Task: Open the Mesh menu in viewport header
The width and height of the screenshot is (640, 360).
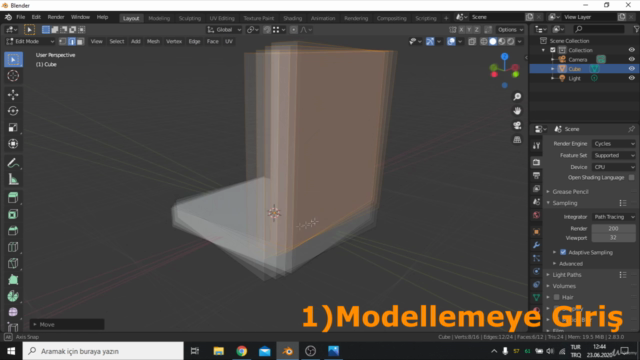Action: [153, 41]
